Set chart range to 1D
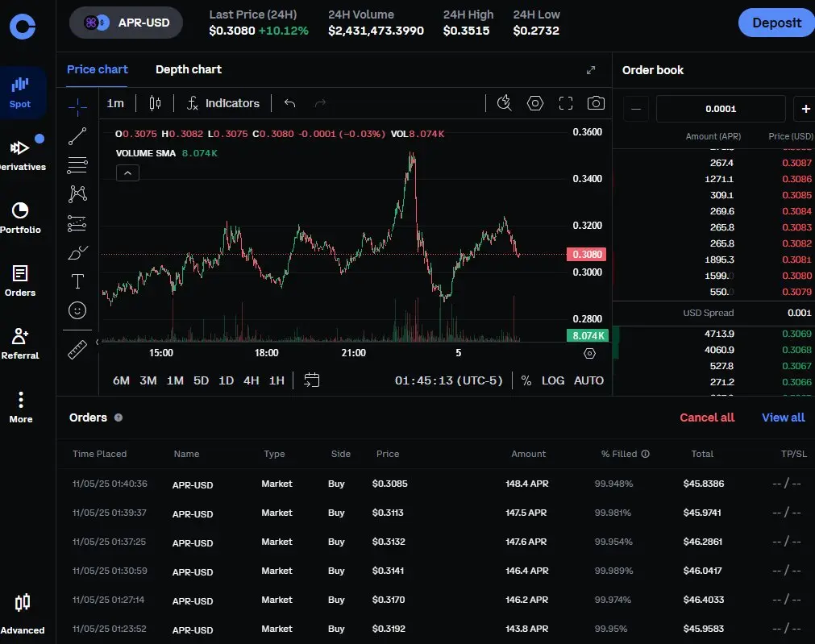 (x=226, y=380)
